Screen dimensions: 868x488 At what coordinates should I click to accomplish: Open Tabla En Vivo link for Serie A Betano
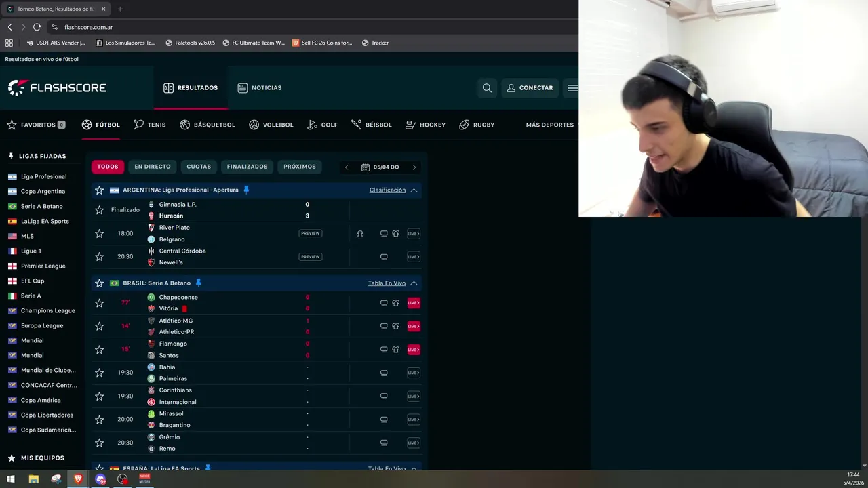[387, 283]
